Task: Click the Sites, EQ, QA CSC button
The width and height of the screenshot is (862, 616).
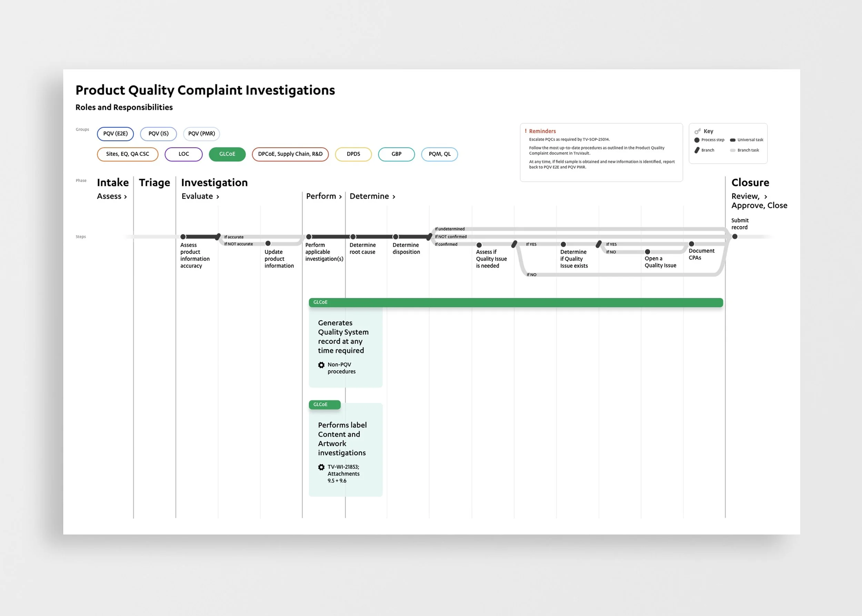Action: (x=128, y=154)
